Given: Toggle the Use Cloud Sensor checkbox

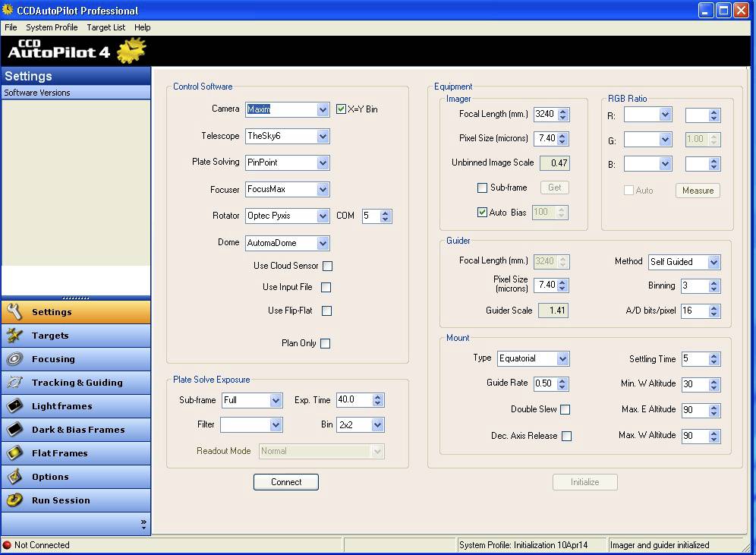Looking at the screenshot, I should coord(327,266).
